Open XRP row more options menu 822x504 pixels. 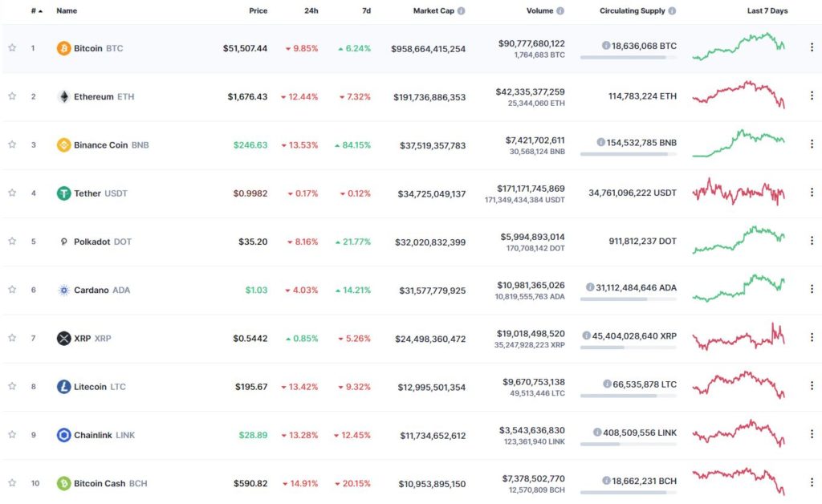pos(812,337)
